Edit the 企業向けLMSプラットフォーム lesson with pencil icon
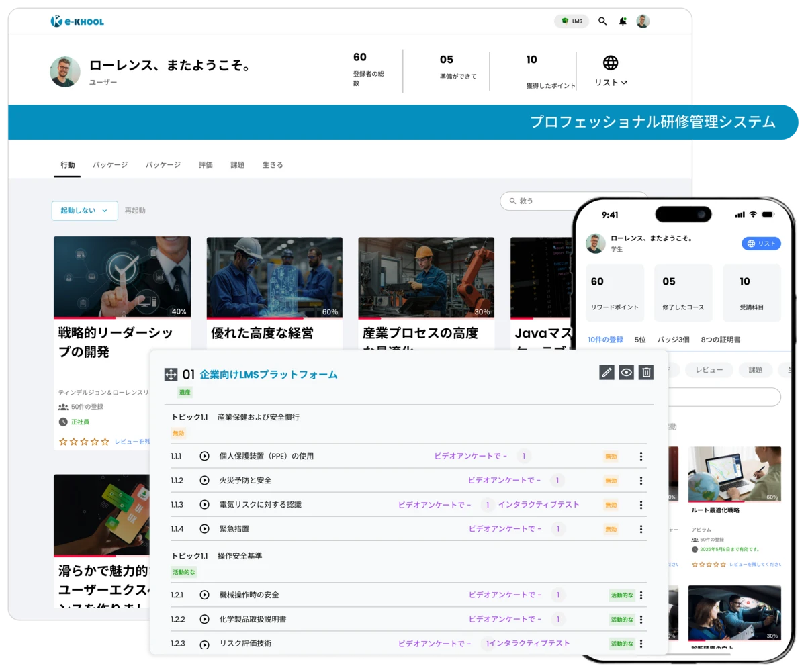 click(607, 372)
